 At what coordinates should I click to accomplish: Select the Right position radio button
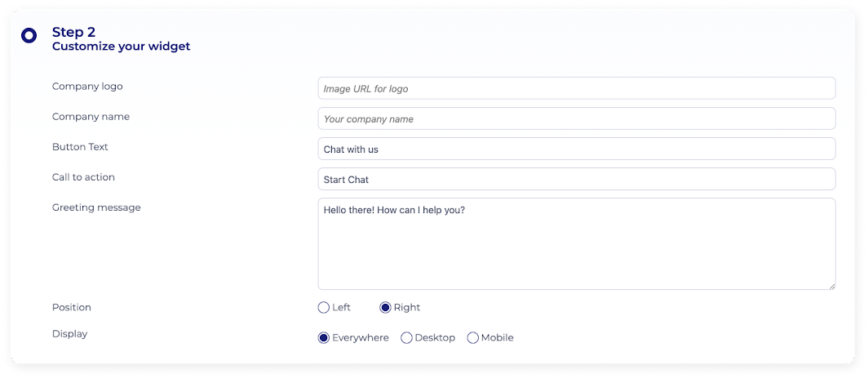point(385,308)
